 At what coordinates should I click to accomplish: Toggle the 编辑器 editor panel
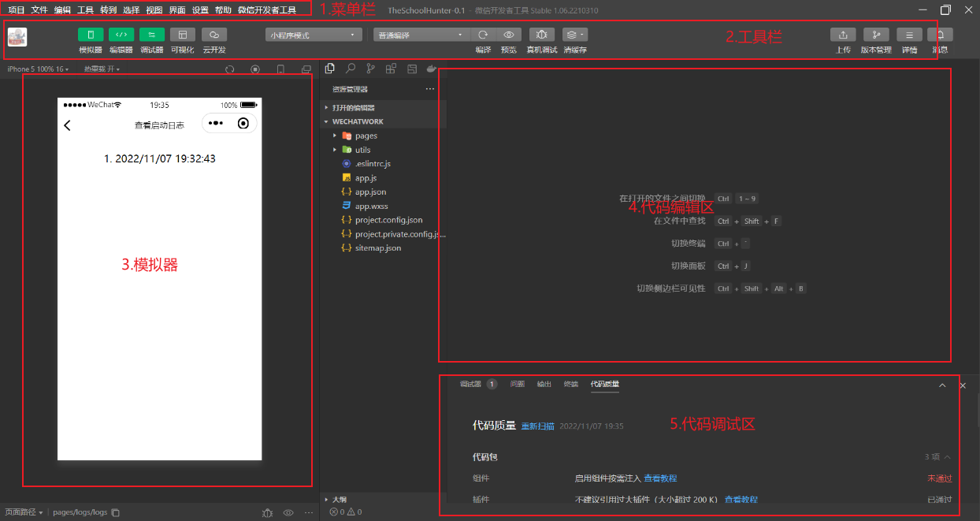pyautogui.click(x=120, y=35)
